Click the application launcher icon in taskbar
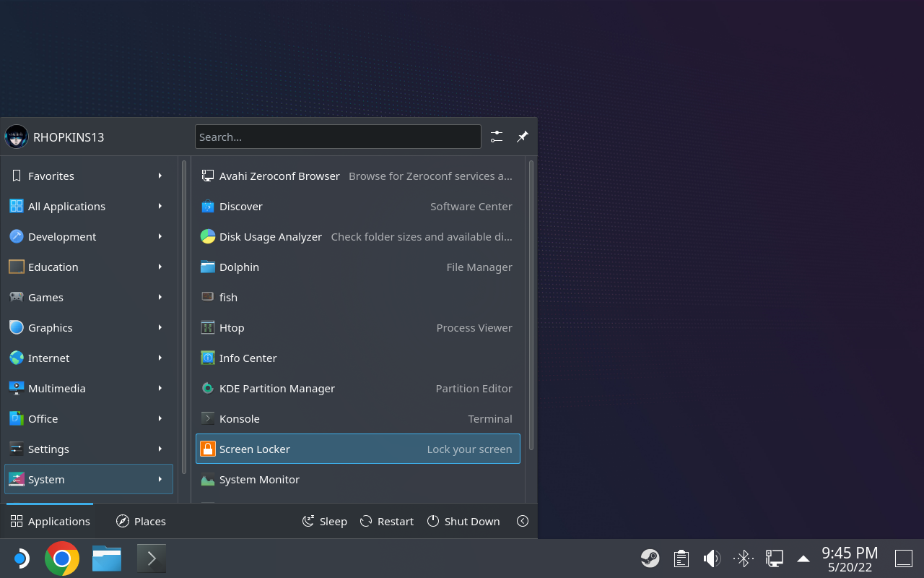This screenshot has height=578, width=924. [x=20, y=558]
